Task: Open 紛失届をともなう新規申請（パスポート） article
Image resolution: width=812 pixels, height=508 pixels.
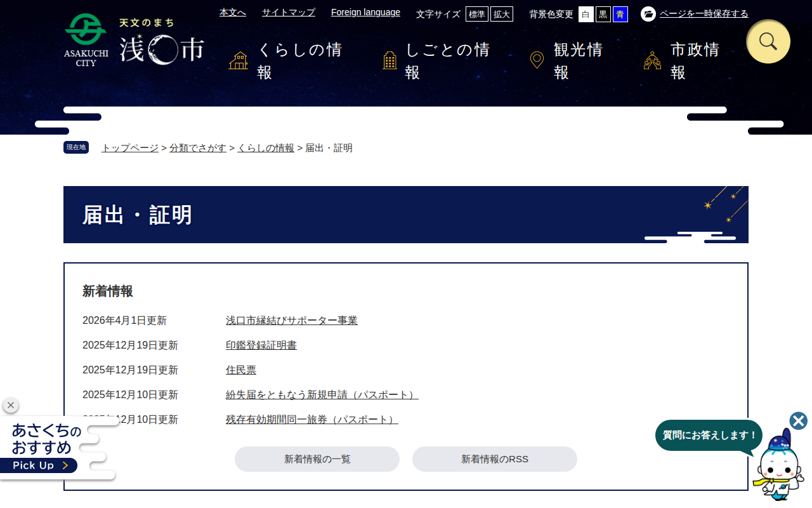Action: [322, 395]
